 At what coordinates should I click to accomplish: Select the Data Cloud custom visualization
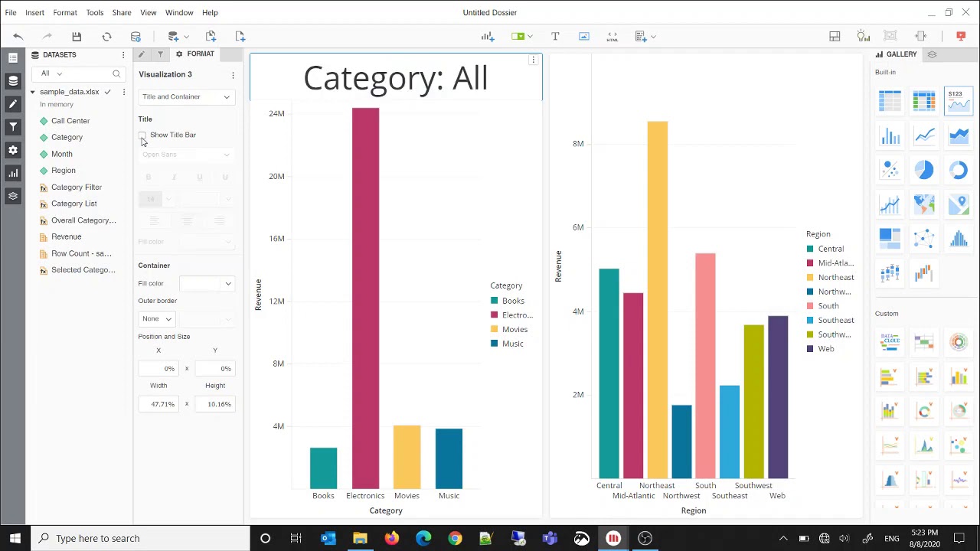tap(890, 341)
